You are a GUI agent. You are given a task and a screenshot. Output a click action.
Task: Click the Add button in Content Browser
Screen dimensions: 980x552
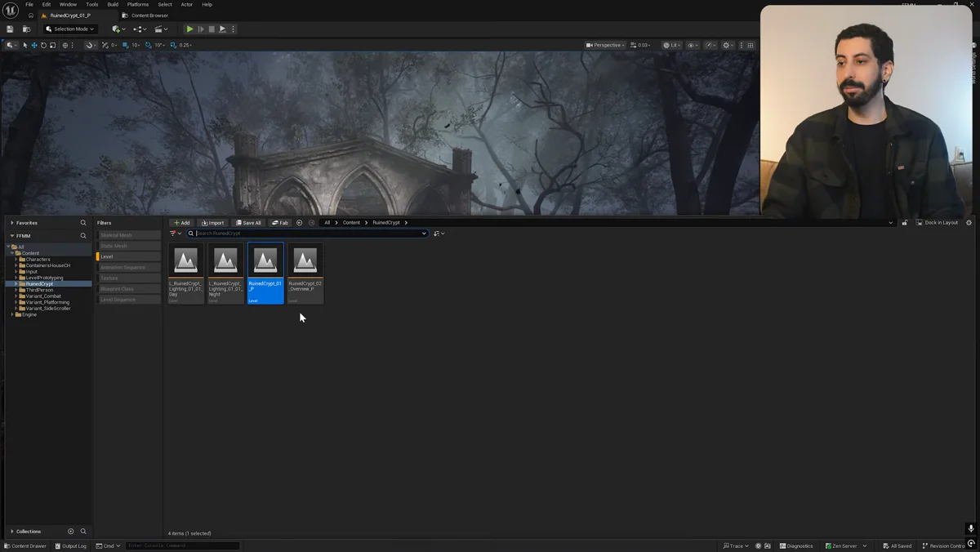pos(181,222)
